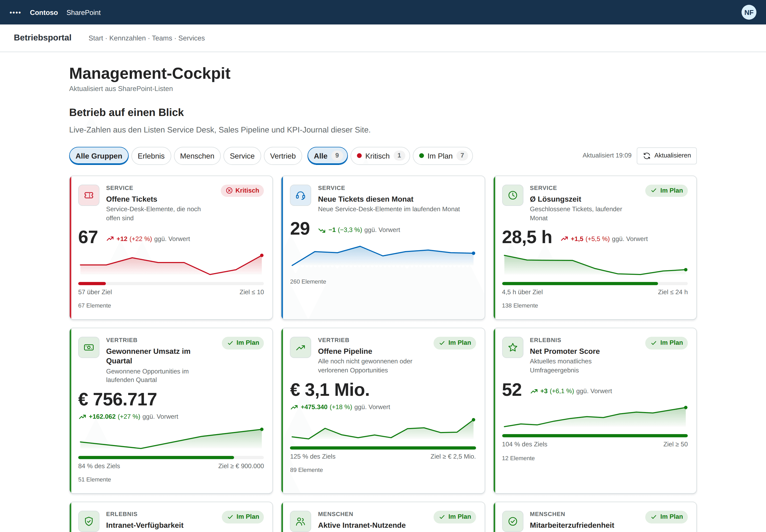This screenshot has width=766, height=532.
Task: Click the red sparkline chart on Offene Tickets
Action: [x=171, y=265]
